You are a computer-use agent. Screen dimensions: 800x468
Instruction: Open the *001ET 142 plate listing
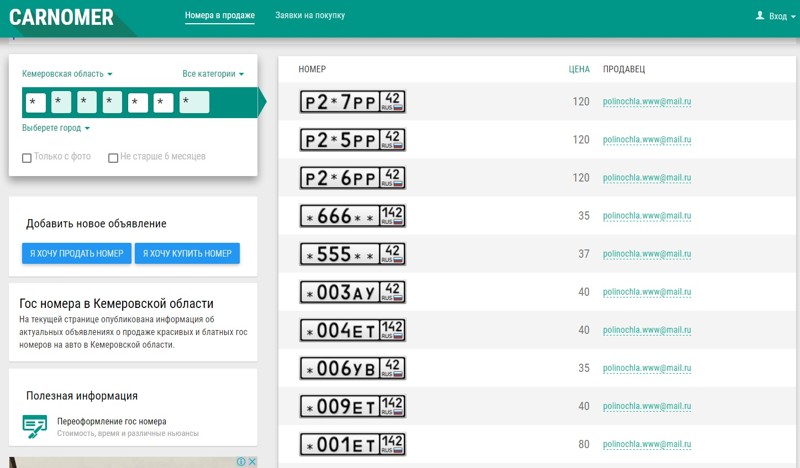[352, 444]
